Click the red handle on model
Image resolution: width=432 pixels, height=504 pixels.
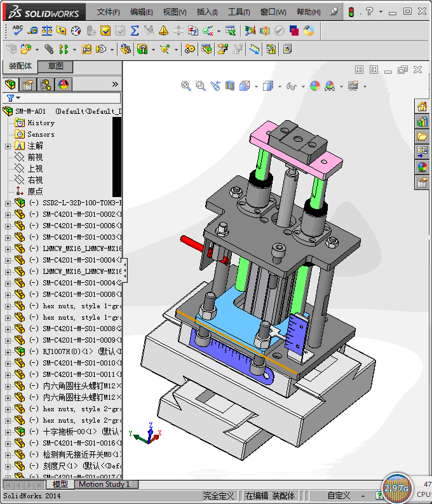[191, 243]
